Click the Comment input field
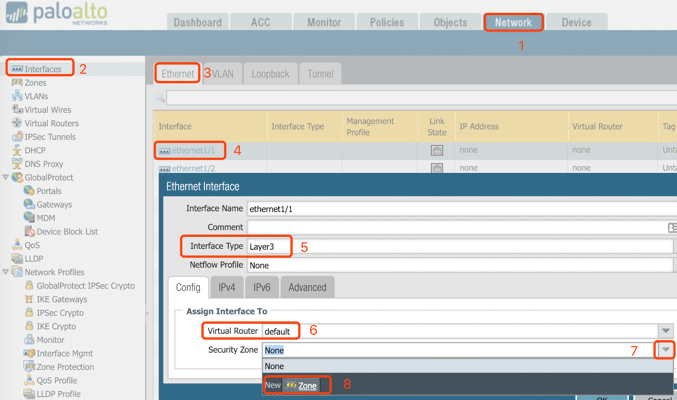The height and width of the screenshot is (400, 677). [456, 228]
